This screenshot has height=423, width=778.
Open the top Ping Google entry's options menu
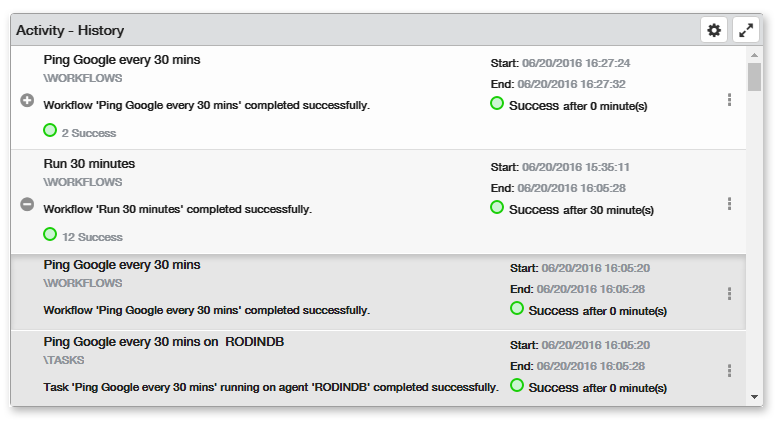pyautogui.click(x=730, y=100)
